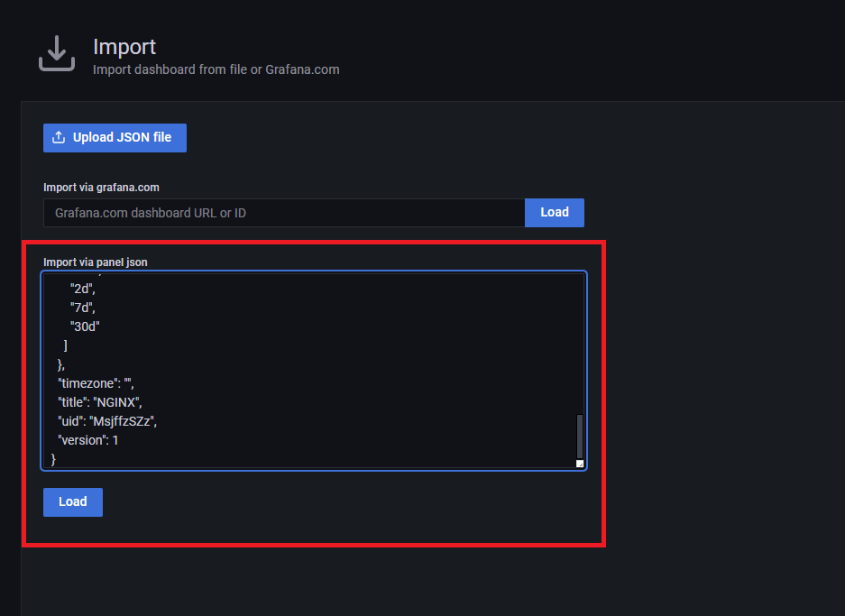Click the Import download icon in header
Image resolution: width=845 pixels, height=616 pixels.
pyautogui.click(x=57, y=53)
